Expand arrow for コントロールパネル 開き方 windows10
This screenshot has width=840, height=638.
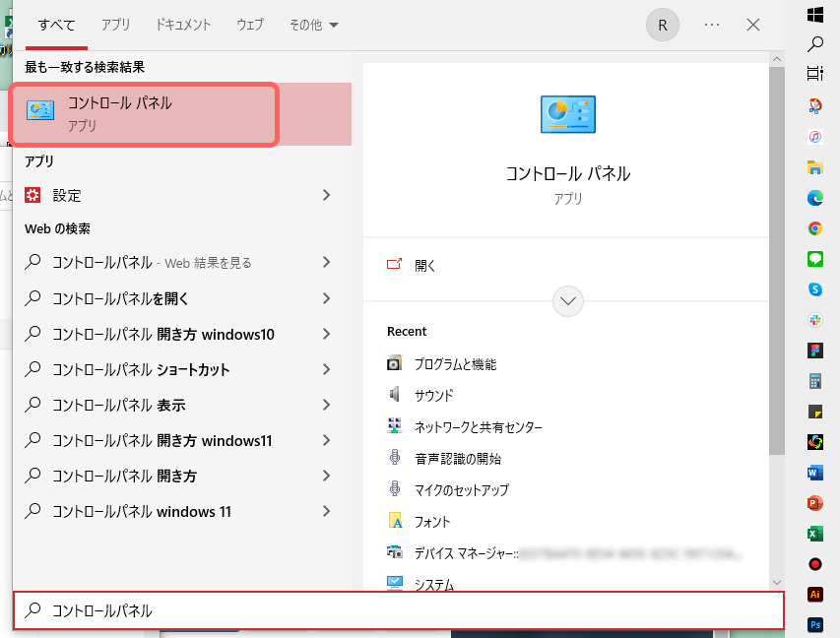pyautogui.click(x=327, y=335)
